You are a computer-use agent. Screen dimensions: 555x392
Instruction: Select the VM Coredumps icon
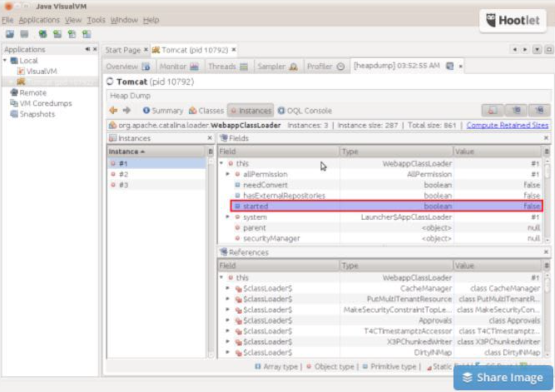(x=14, y=103)
